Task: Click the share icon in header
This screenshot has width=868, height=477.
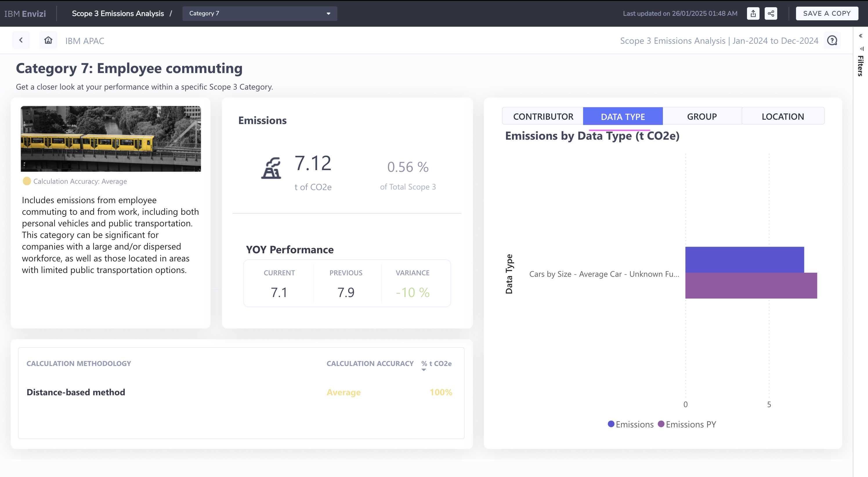Action: (771, 13)
